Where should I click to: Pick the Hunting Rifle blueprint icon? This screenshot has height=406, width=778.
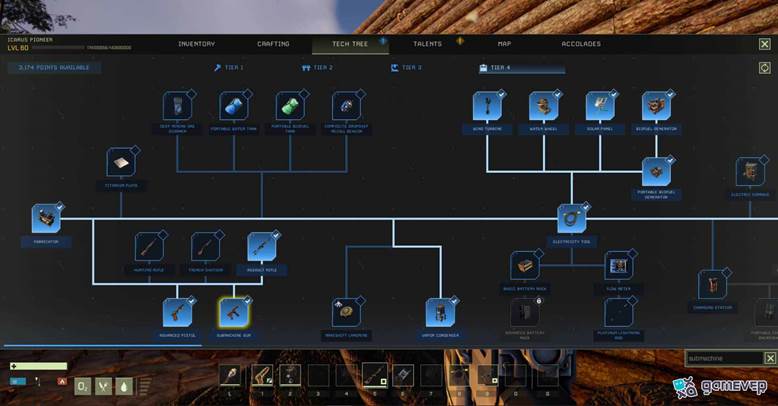point(149,247)
